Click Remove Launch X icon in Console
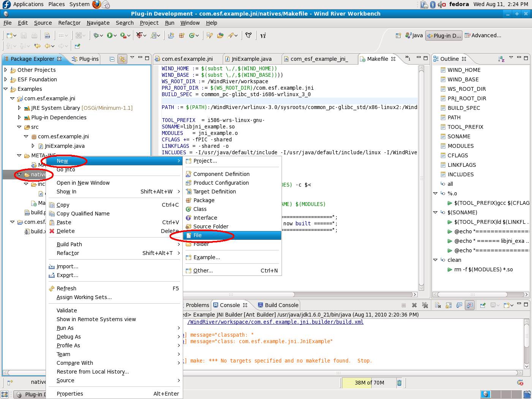 415,305
